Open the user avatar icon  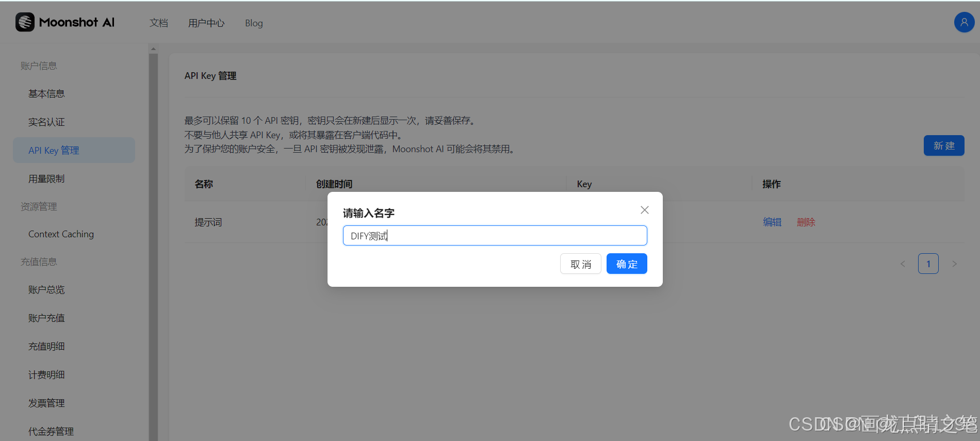tap(964, 22)
